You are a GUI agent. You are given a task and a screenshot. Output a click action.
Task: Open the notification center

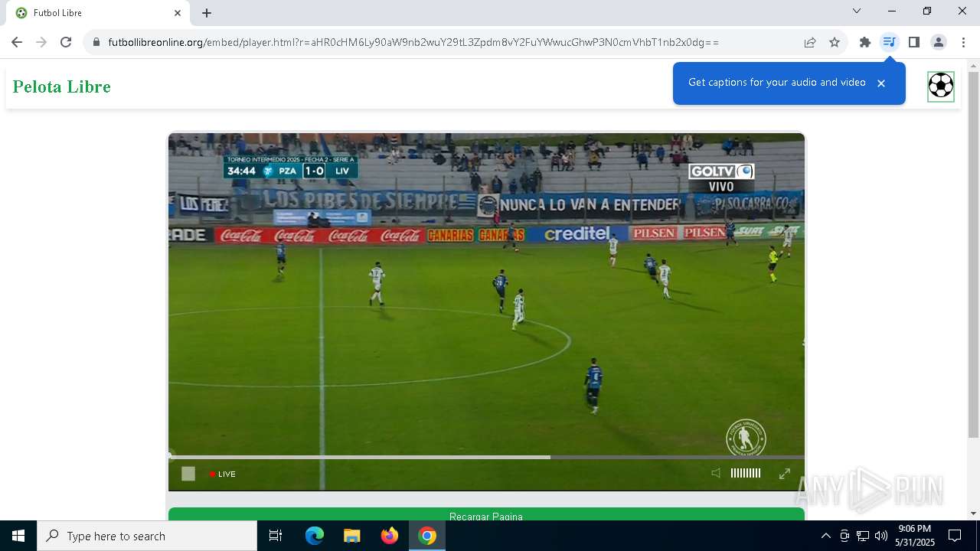(x=955, y=536)
